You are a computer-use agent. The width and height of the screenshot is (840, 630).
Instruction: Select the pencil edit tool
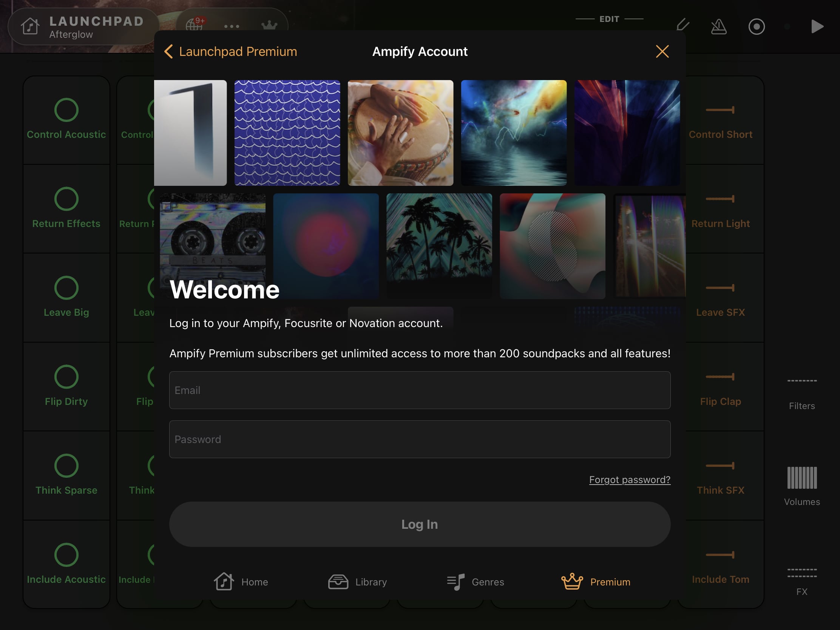coord(682,25)
